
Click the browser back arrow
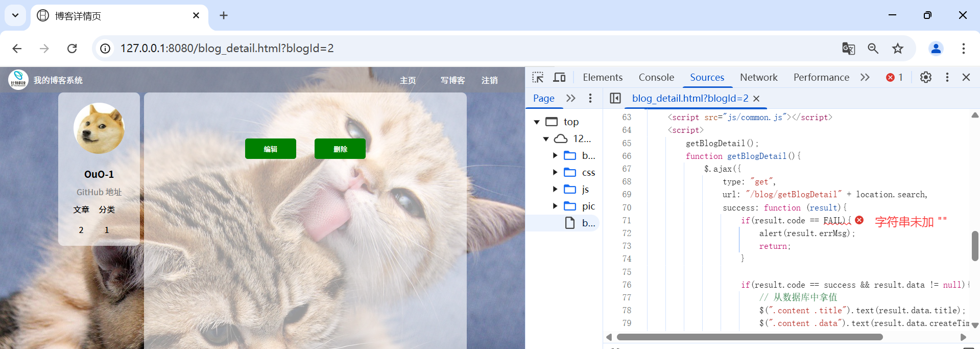click(17, 49)
